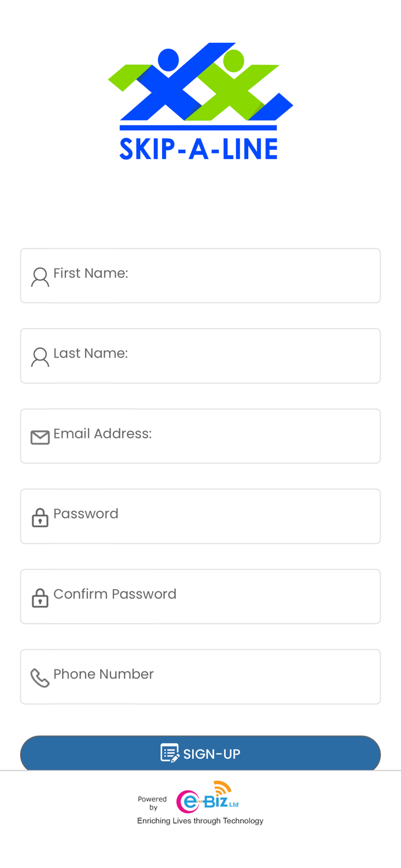Tap the 'Powered by' text

coord(152,803)
